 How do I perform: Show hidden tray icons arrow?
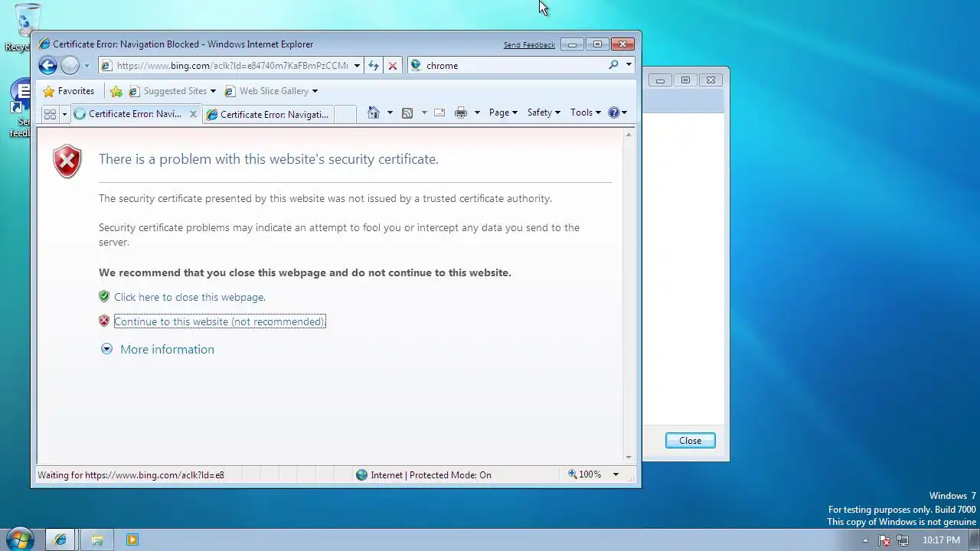[x=865, y=540]
